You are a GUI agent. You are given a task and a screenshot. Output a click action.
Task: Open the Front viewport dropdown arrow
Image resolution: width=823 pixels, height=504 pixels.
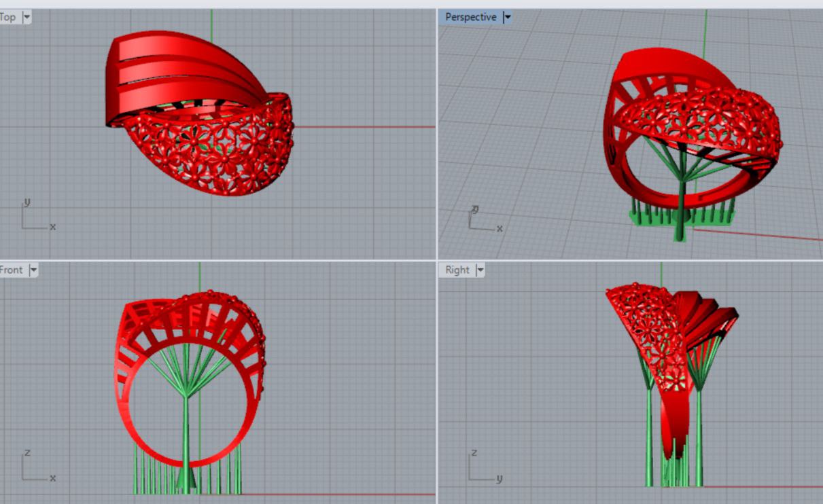pos(33,270)
